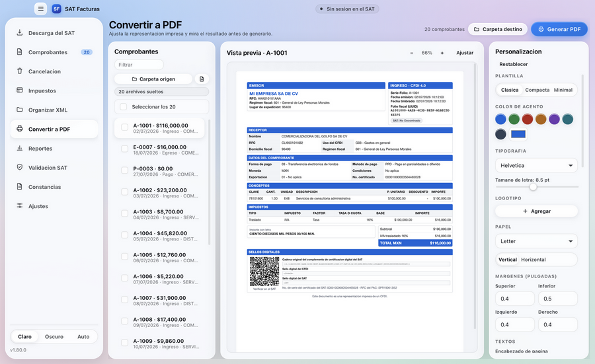Check the A-1006 invoice checkbox

click(x=124, y=279)
